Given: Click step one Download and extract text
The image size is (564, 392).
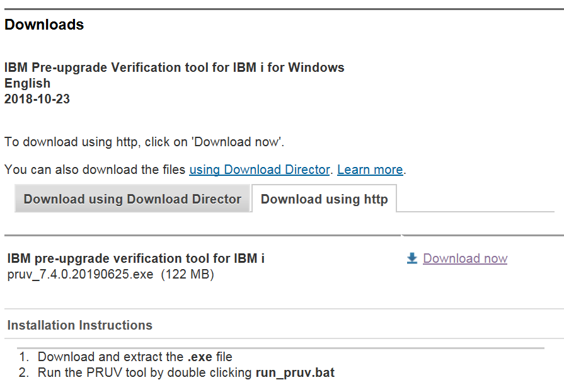Looking at the screenshot, I should coord(135,357).
